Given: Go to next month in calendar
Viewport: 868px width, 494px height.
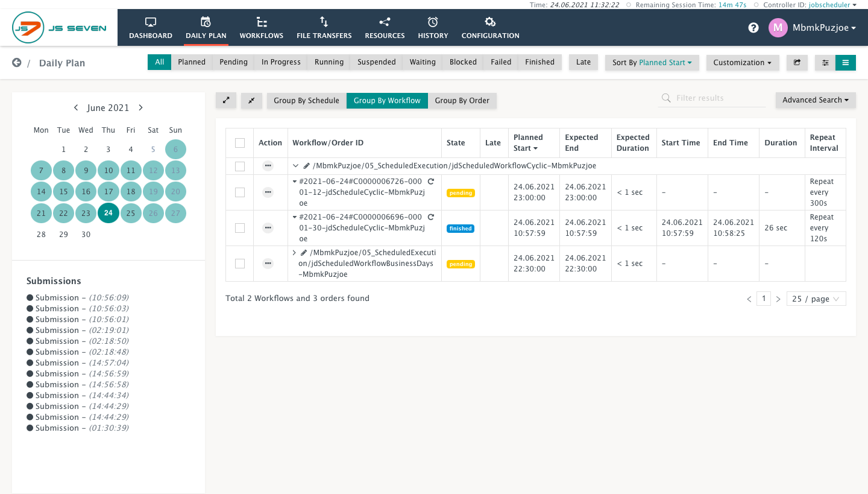Looking at the screenshot, I should pyautogui.click(x=140, y=108).
